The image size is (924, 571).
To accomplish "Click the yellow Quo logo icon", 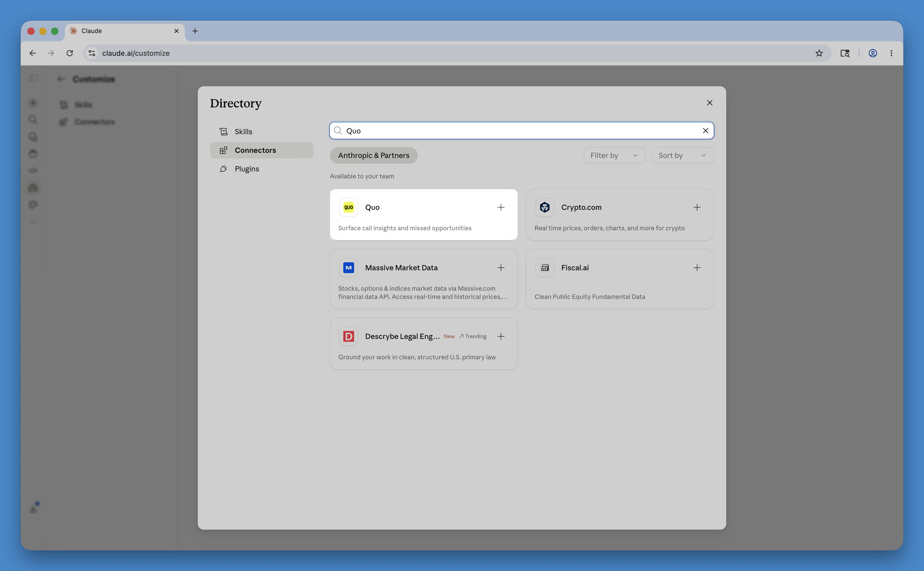I will click(348, 207).
